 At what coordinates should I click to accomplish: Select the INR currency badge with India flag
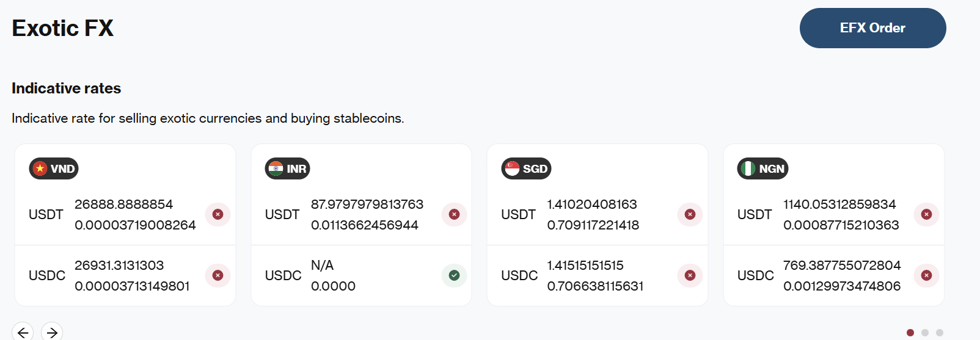coord(287,168)
